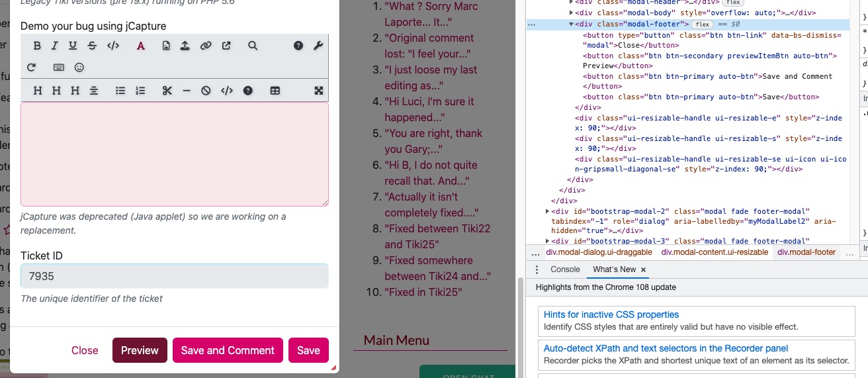The image size is (868, 378).
Task: Click inside the pink jCapture text area
Action: point(175,154)
